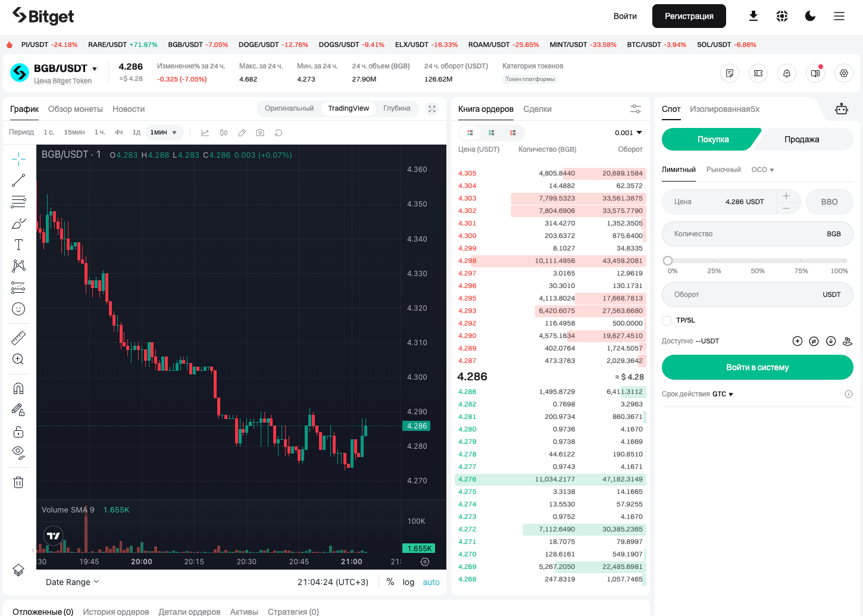Select the brush drawing tool

click(18, 223)
